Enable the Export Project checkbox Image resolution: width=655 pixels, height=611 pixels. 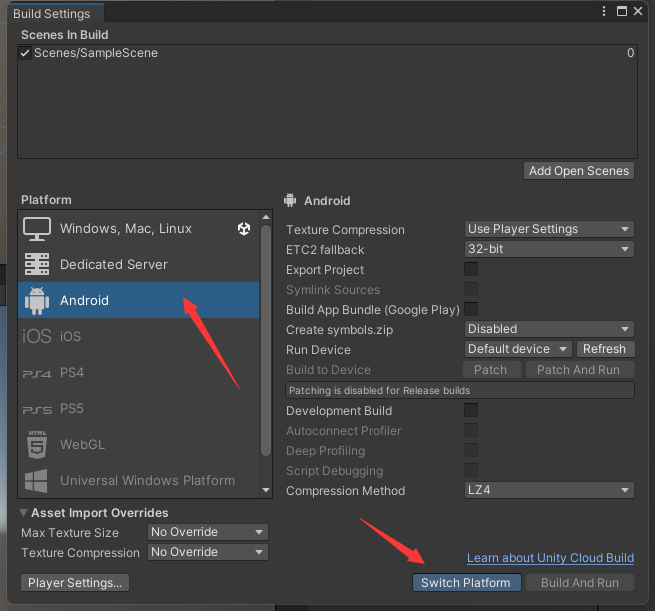(x=471, y=269)
